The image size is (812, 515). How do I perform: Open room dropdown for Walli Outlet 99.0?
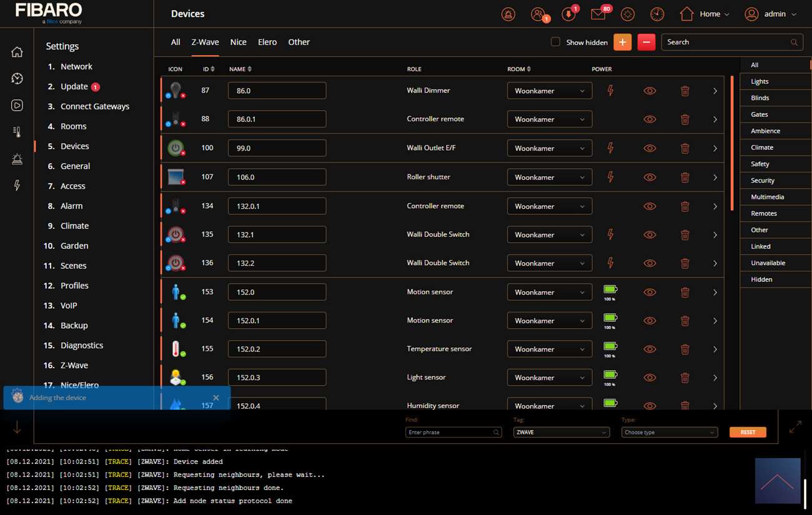pyautogui.click(x=549, y=148)
